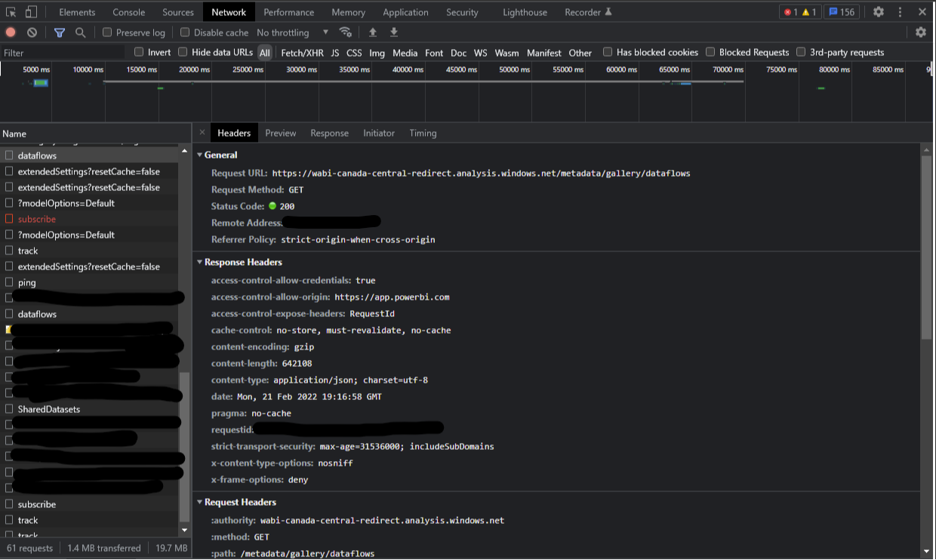936x560 pixels.
Task: Open the Sources panel tab
Action: click(x=178, y=12)
